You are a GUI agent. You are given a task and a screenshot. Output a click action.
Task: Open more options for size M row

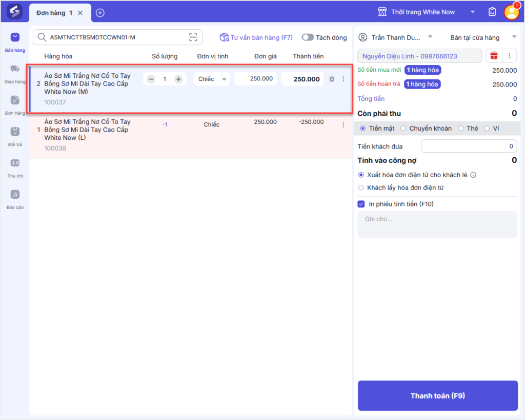(343, 79)
